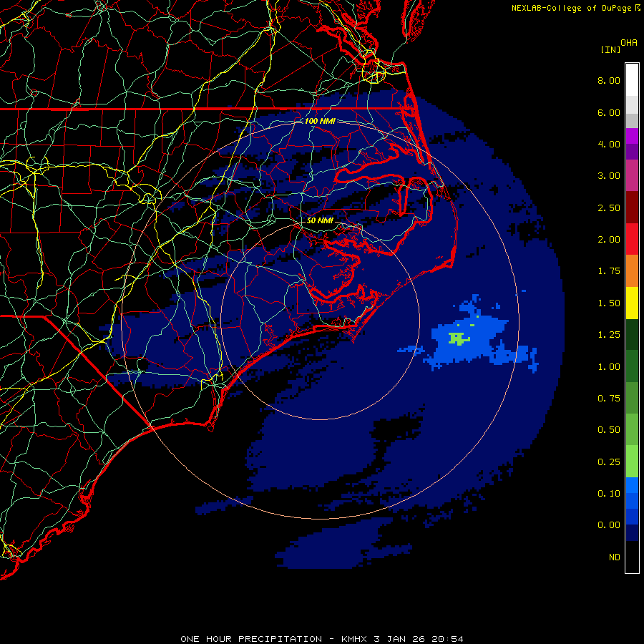The height and width of the screenshot is (644, 644).
Task: Click the ONE HOUR PRECIPITATION caption text
Action: coord(251,639)
